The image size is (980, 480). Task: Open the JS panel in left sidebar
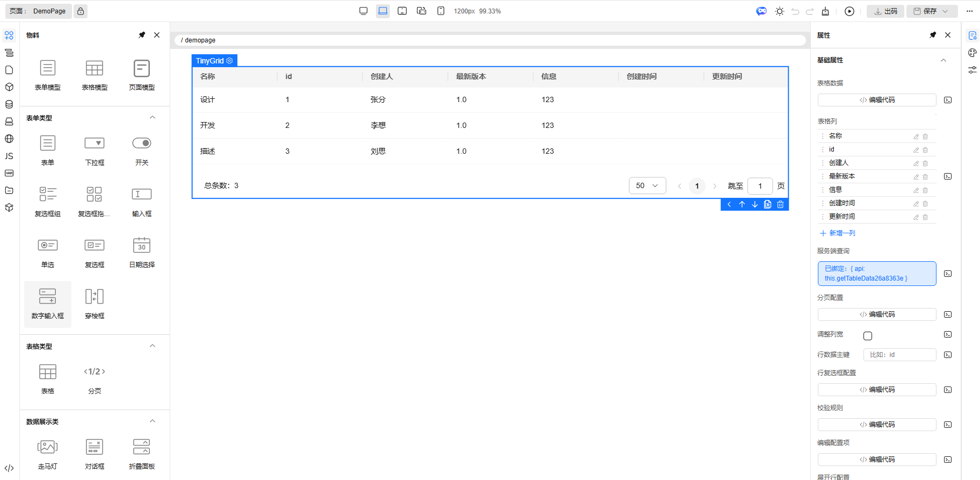(x=9, y=156)
